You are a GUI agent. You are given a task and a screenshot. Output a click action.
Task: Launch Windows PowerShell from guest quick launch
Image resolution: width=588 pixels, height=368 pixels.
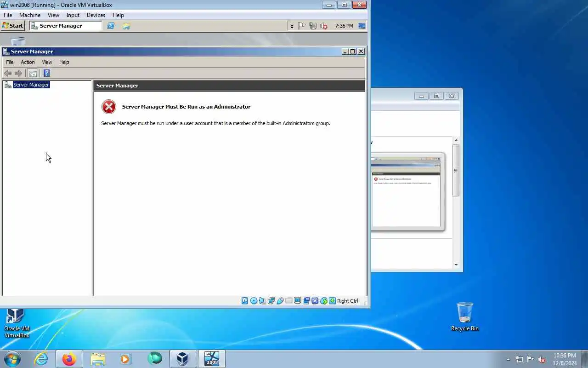click(x=111, y=26)
